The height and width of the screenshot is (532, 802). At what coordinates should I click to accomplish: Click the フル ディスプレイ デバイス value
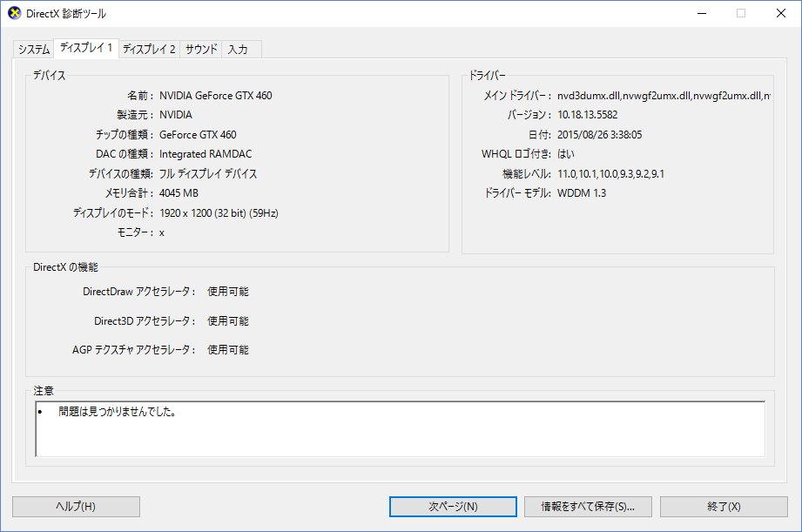point(208,174)
